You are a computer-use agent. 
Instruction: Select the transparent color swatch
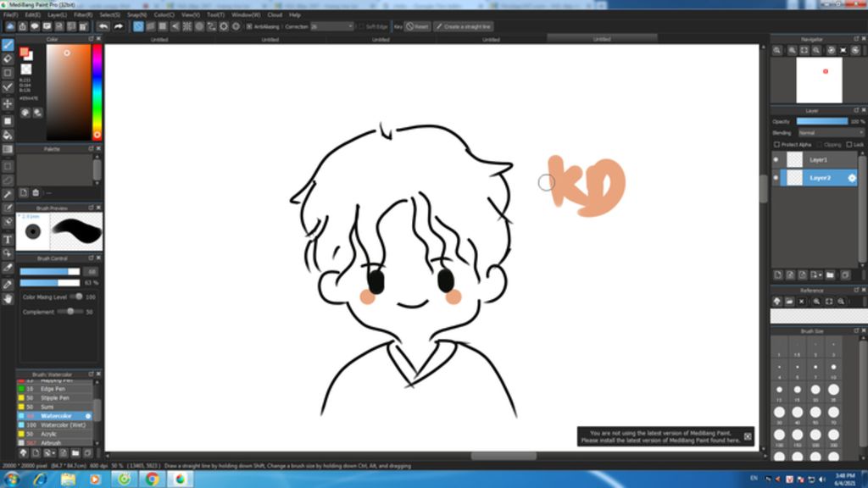pyautogui.click(x=26, y=69)
